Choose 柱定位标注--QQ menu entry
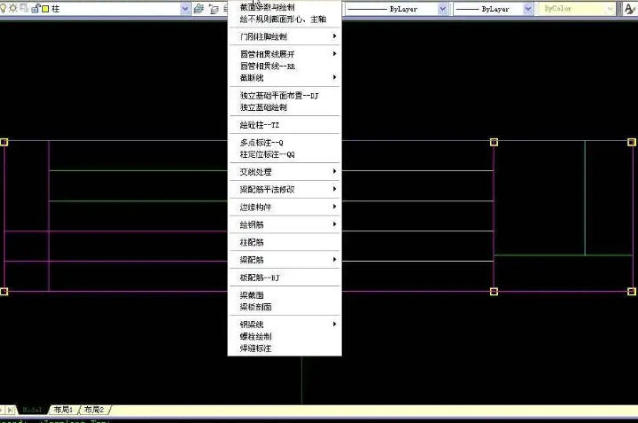 point(284,155)
